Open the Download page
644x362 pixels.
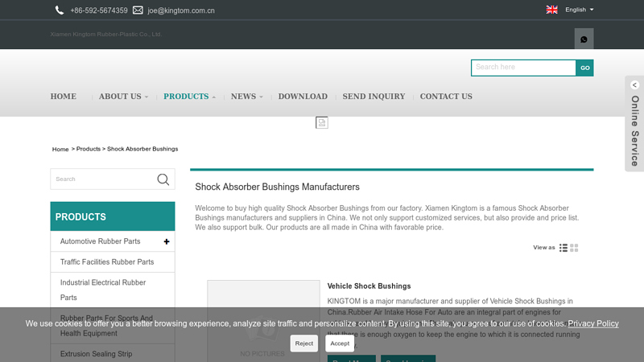pyautogui.click(x=303, y=97)
